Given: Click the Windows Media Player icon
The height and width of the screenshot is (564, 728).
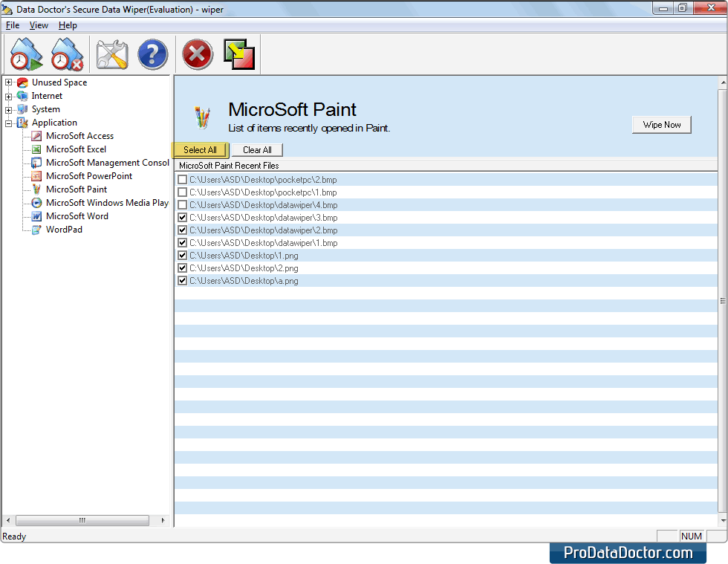Looking at the screenshot, I should [36, 203].
